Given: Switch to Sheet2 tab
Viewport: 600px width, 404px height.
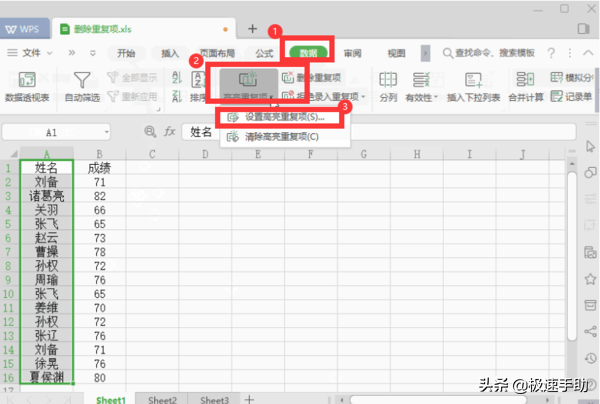Looking at the screenshot, I should pyautogui.click(x=163, y=399).
